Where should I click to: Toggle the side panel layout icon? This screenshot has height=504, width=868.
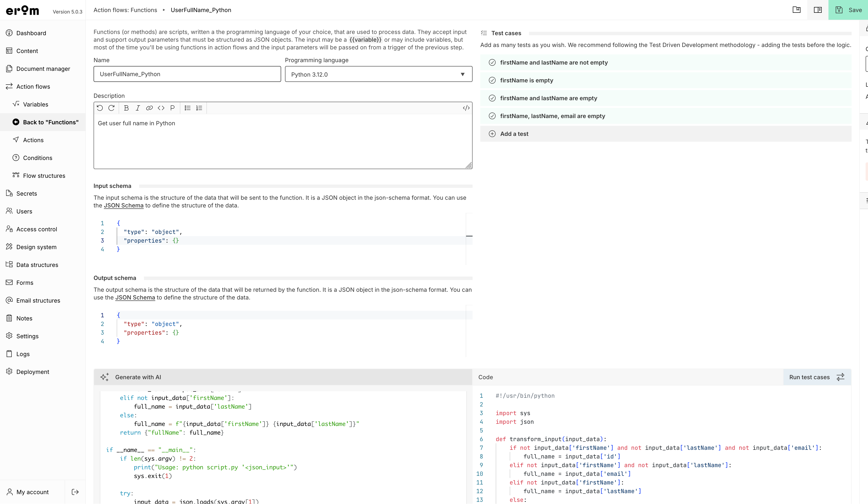(818, 10)
